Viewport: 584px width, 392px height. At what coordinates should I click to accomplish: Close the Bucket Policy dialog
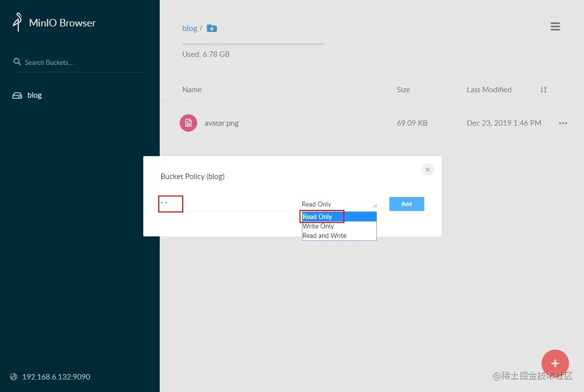point(428,170)
